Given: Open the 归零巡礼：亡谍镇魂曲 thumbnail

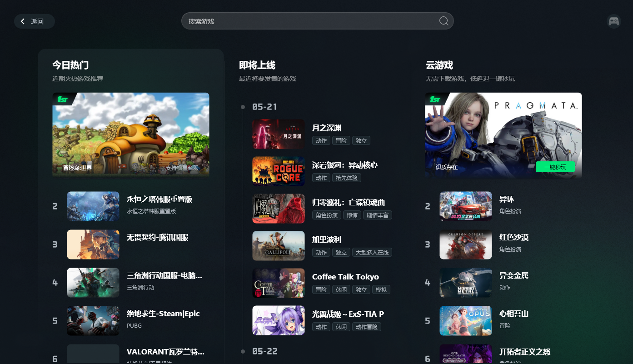Looking at the screenshot, I should (279, 209).
